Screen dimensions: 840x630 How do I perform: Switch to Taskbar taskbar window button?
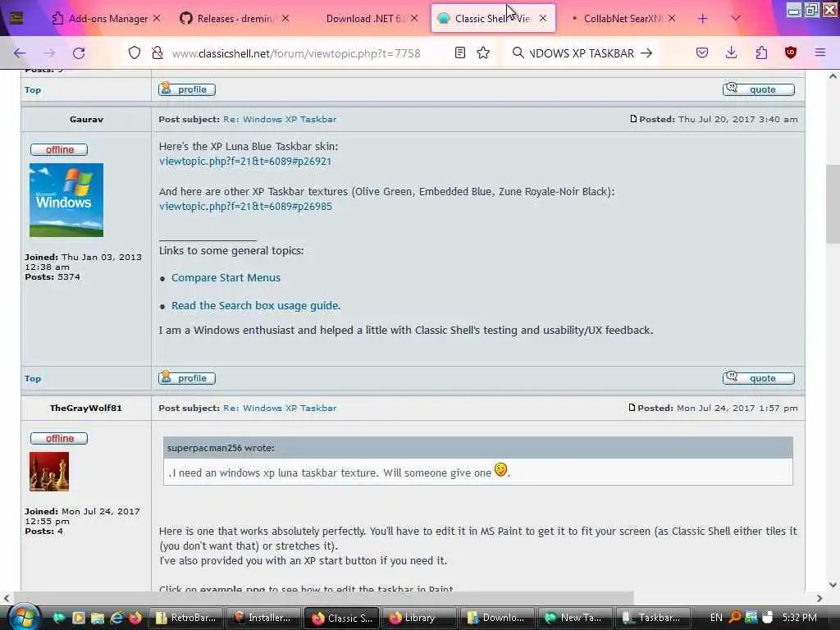click(x=652, y=618)
